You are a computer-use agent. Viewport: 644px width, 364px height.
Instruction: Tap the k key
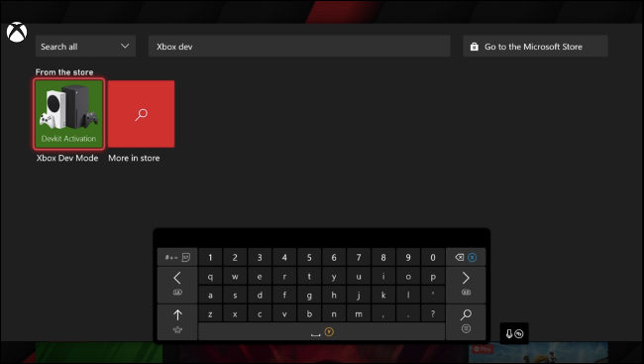coord(383,295)
